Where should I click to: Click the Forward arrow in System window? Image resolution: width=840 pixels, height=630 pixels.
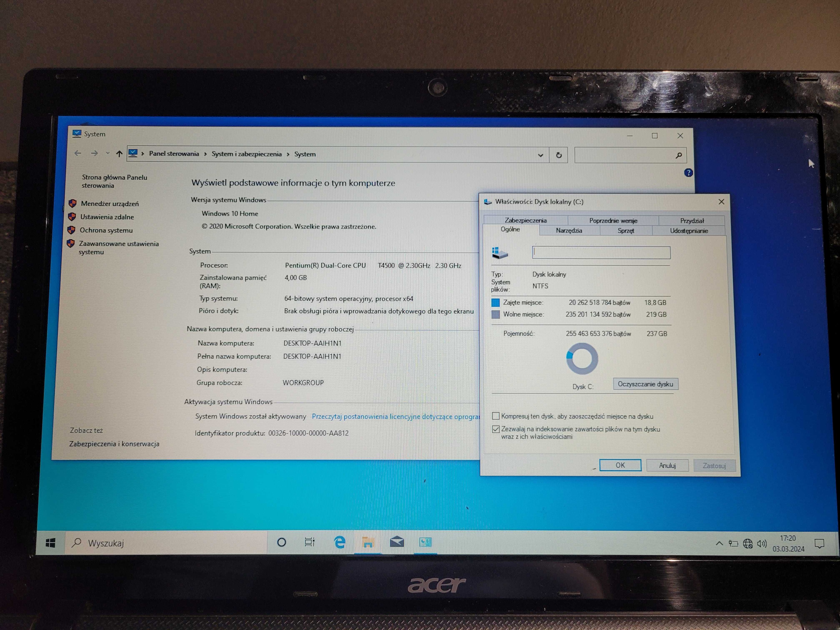tap(94, 153)
